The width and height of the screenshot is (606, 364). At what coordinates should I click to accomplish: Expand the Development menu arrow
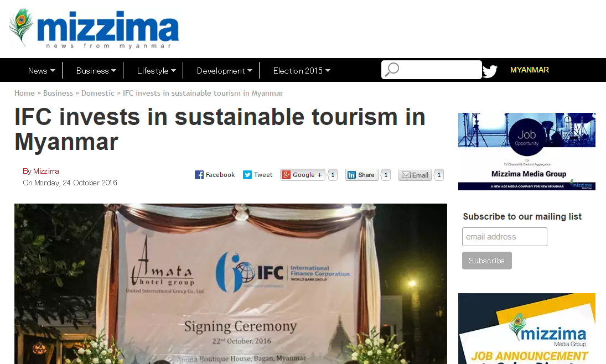click(250, 71)
